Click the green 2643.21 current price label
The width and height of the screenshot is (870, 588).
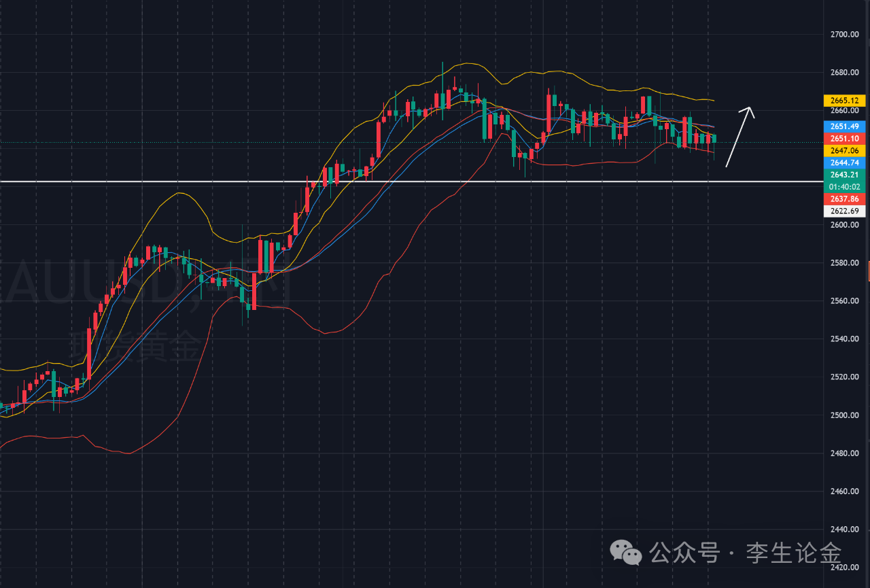click(x=844, y=175)
